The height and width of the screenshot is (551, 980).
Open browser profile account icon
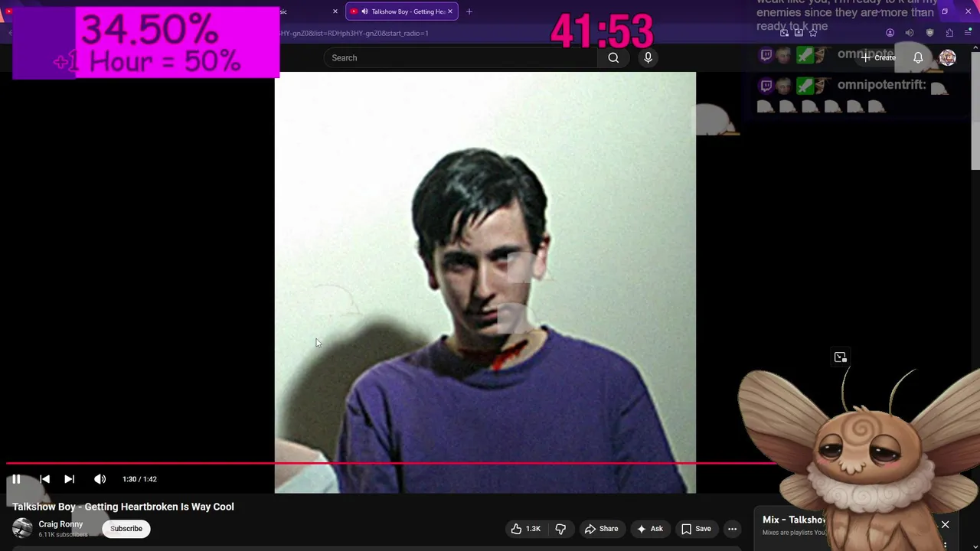(x=890, y=33)
